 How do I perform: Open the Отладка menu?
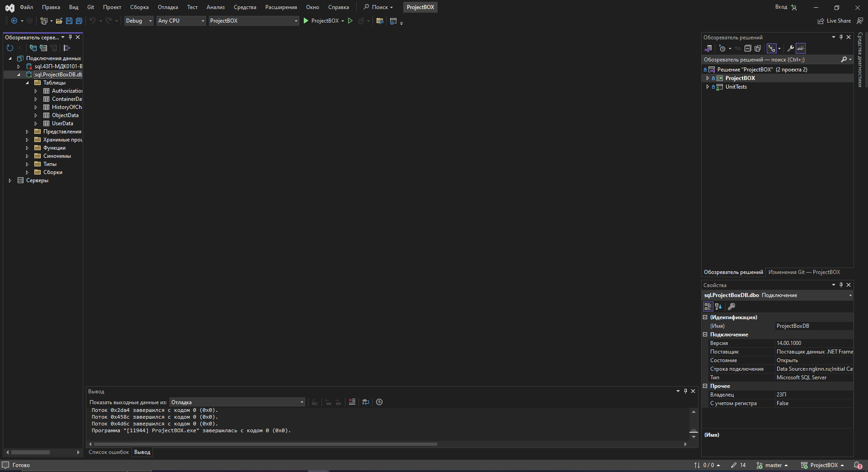tap(168, 7)
